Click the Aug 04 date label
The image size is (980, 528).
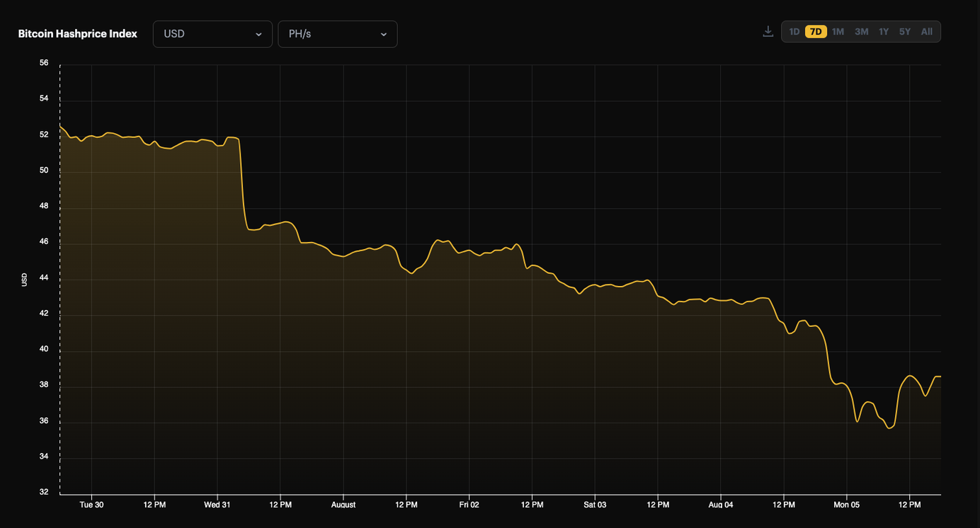(x=721, y=505)
